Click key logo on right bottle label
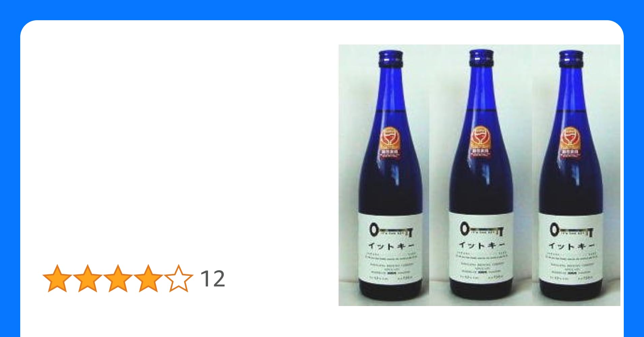This screenshot has width=644, height=337. [571, 230]
